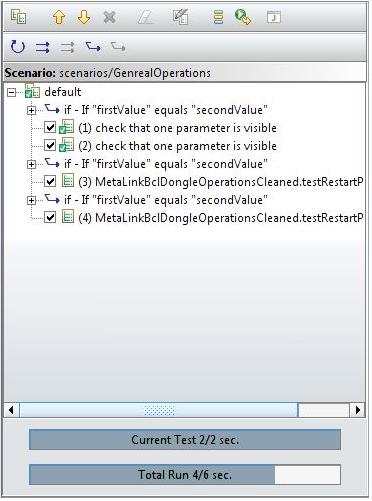Click the edit scenario pencil icon

point(181,17)
